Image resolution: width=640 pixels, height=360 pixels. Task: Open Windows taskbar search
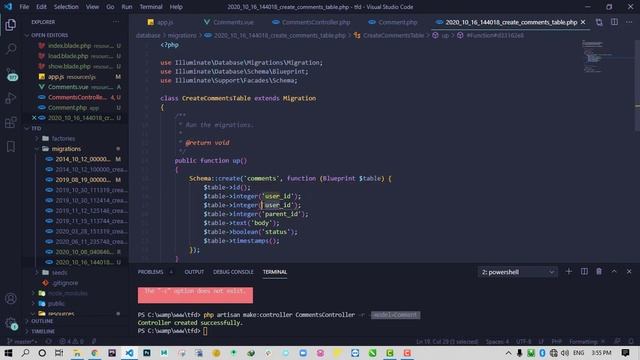point(25,353)
